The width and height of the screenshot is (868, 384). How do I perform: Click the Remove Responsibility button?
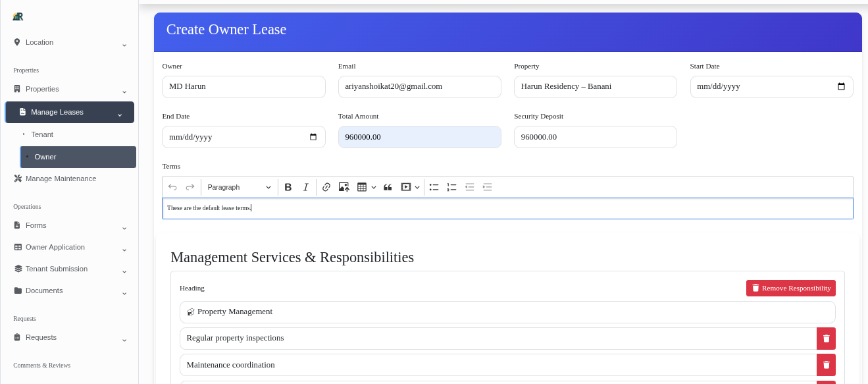[x=790, y=288]
